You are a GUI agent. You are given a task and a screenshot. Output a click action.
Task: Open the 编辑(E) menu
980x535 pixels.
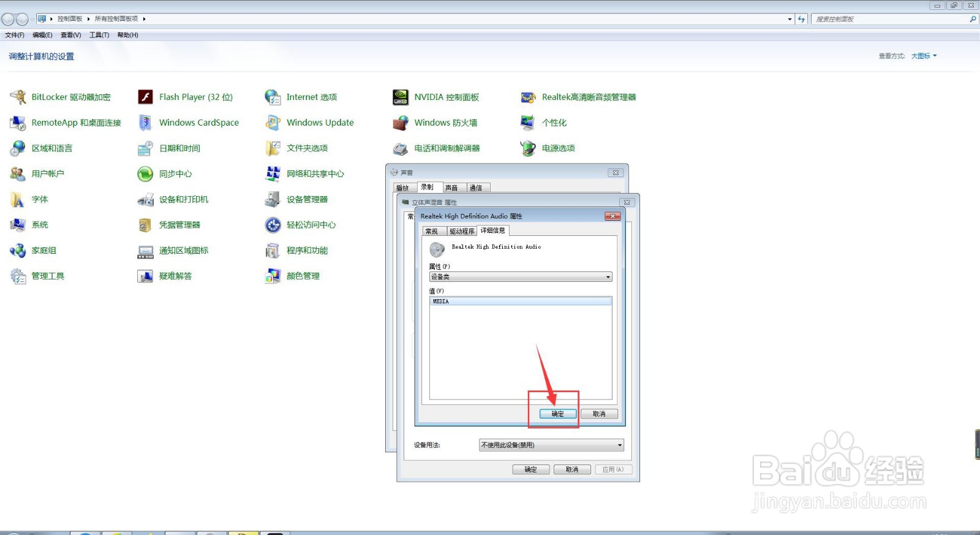click(x=42, y=35)
